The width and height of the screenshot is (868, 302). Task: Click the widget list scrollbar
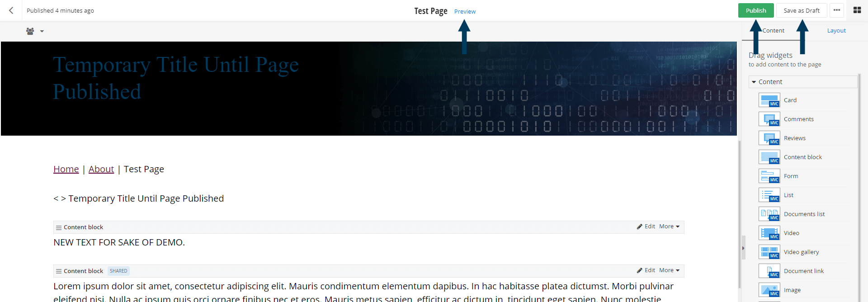pyautogui.click(x=859, y=188)
